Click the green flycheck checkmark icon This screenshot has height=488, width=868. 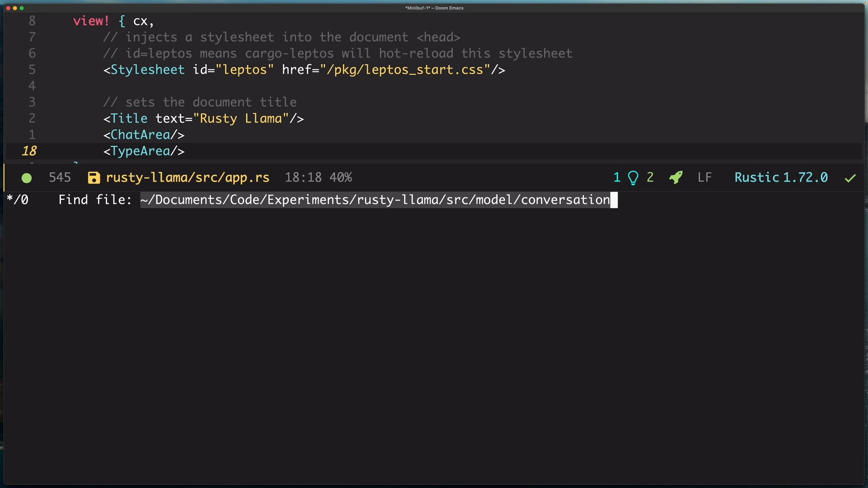click(850, 178)
